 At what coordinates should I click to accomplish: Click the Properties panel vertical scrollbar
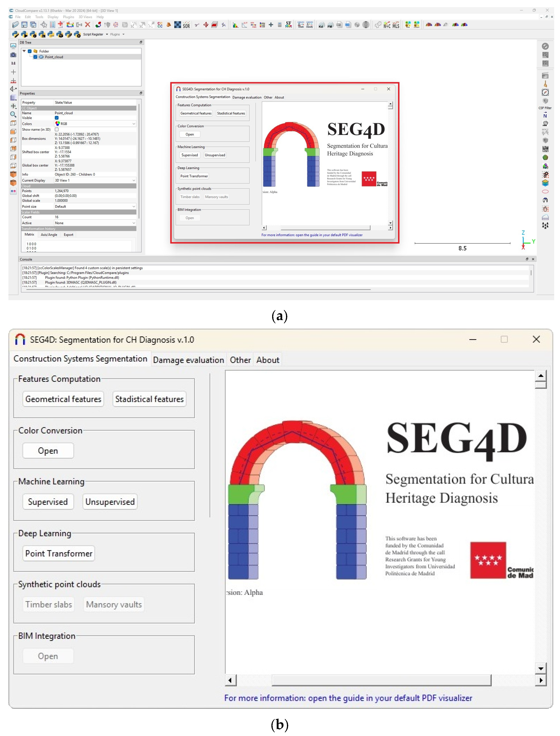tap(139, 160)
